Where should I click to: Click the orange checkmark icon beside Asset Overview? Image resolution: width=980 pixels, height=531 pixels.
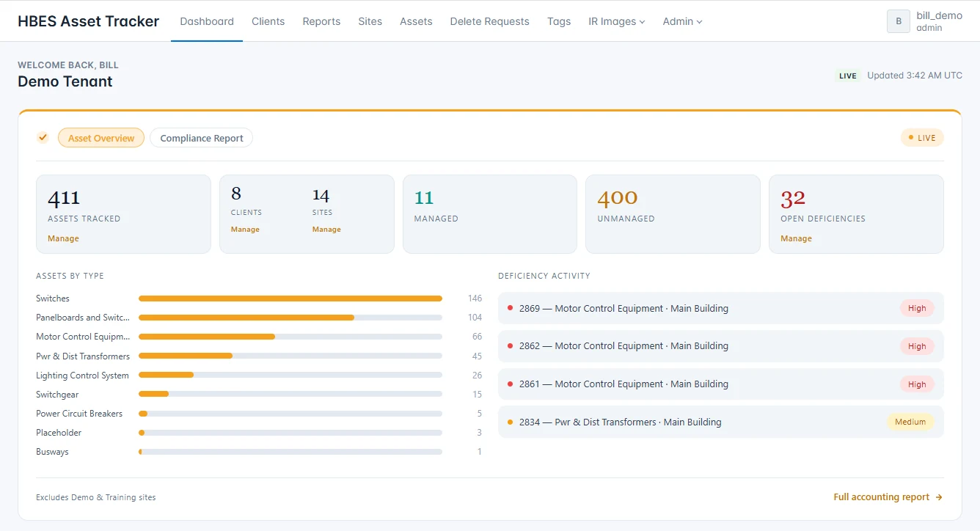43,138
